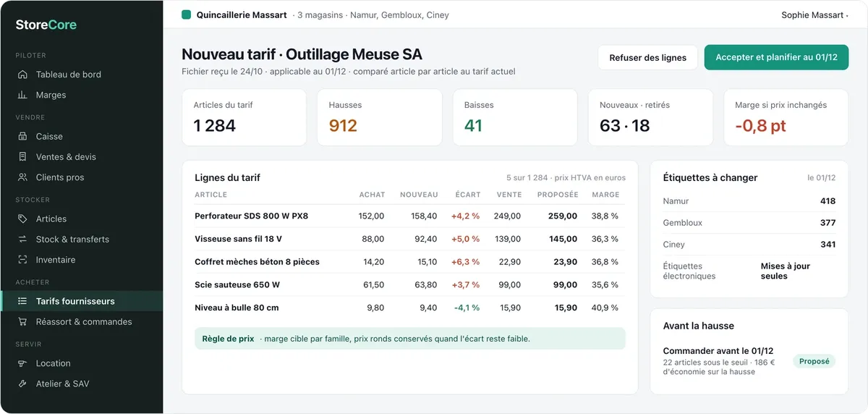The height and width of the screenshot is (414, 868).
Task: Click proposed price 259,00
Action: coord(563,216)
